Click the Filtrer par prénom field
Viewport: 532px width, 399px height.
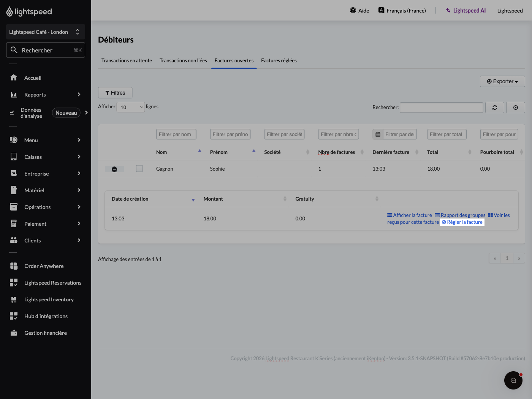[230, 134]
